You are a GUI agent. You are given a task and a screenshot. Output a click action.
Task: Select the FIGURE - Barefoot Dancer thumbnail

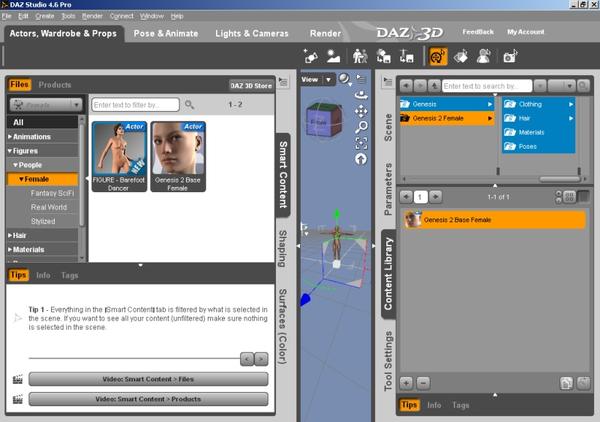[x=119, y=156]
